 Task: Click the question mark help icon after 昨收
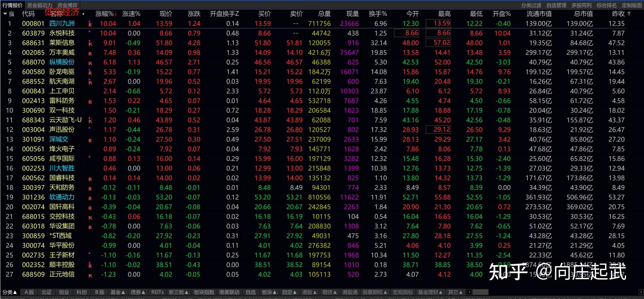pyautogui.click(x=629, y=14)
